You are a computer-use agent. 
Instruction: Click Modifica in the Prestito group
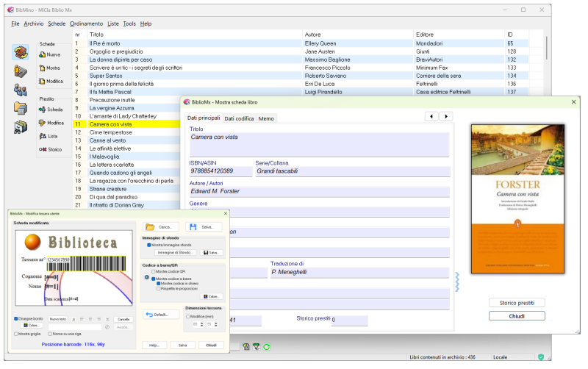[51, 123]
